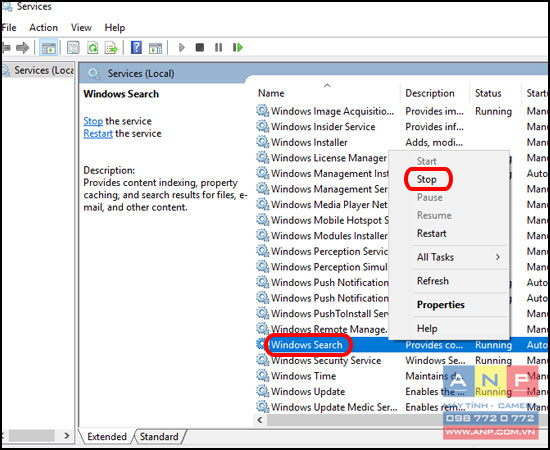The width and height of the screenshot is (550, 450).
Task: Click gear icon beside Windows Security Service
Action: point(262,360)
